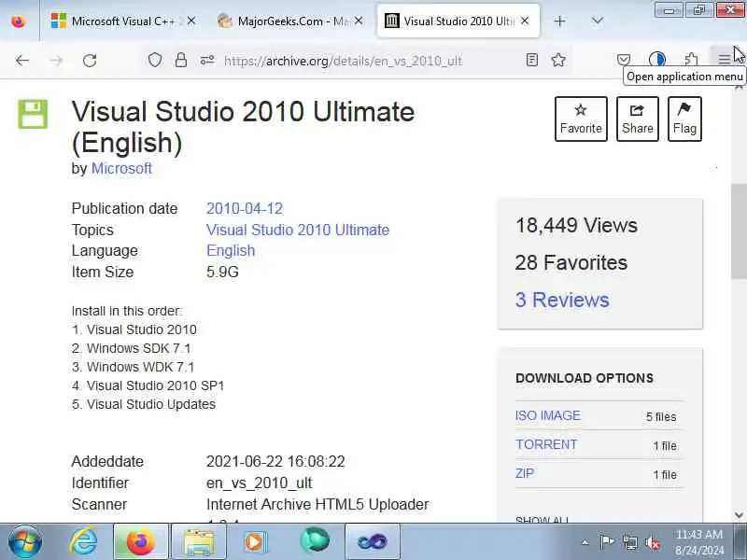Click identifier value en_vs_2010_ult
The width and height of the screenshot is (747, 560).
(260, 483)
